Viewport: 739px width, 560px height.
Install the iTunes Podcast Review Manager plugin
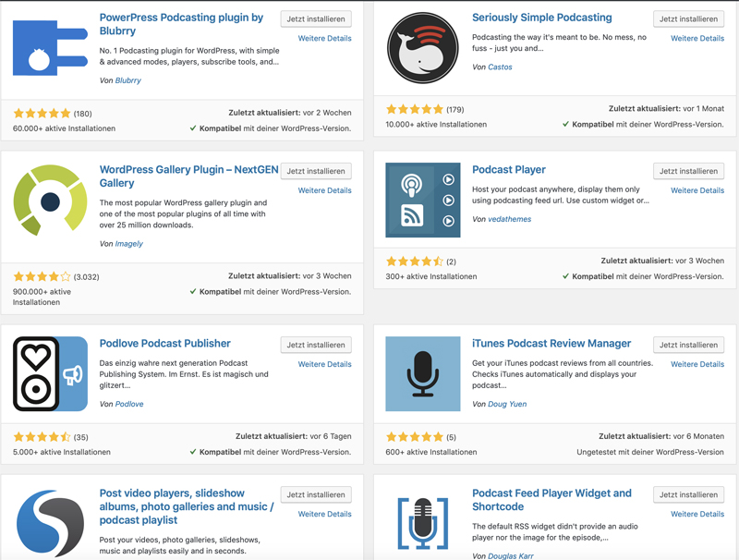point(688,345)
